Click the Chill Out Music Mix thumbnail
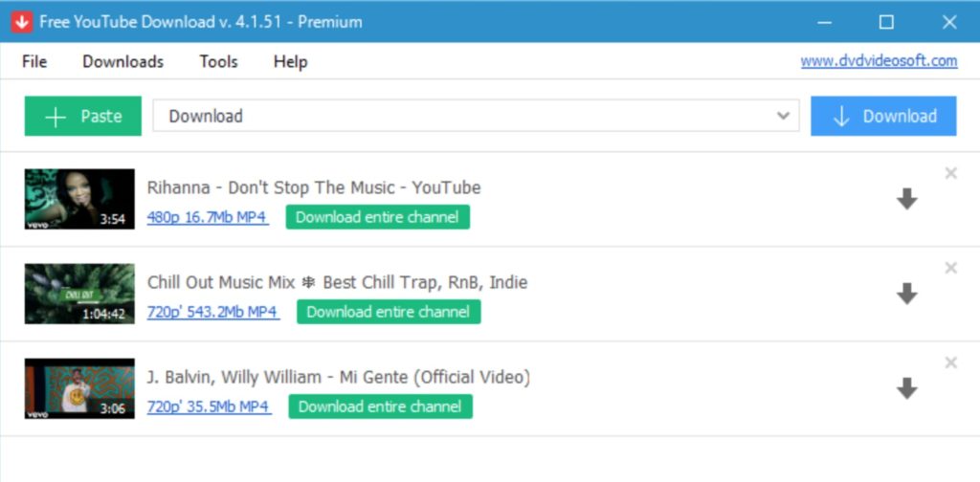This screenshot has width=980, height=482. click(79, 294)
